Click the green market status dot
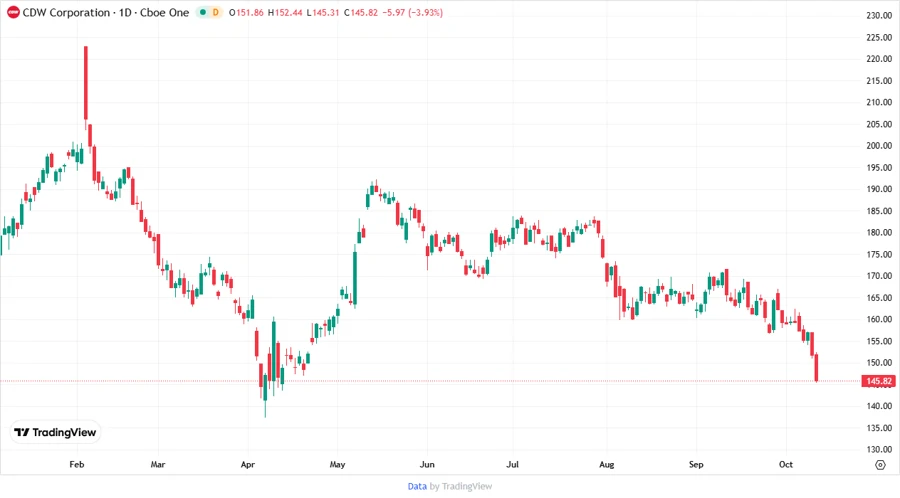900x498 pixels. click(203, 13)
